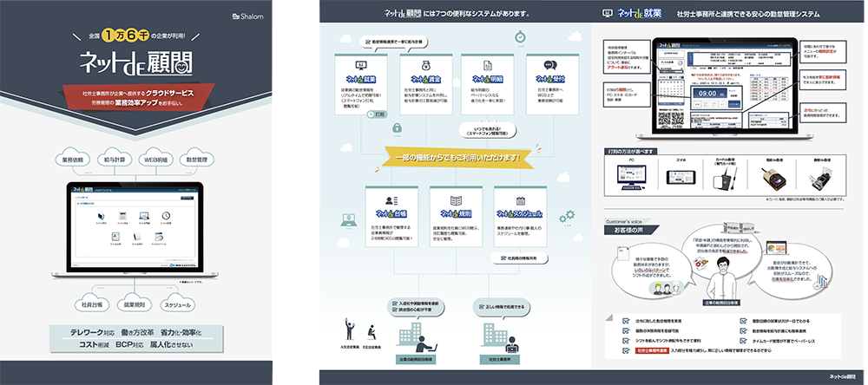Click the ネットde台帳 card logo
The height and width of the screenshot is (385, 868).
click(392, 214)
